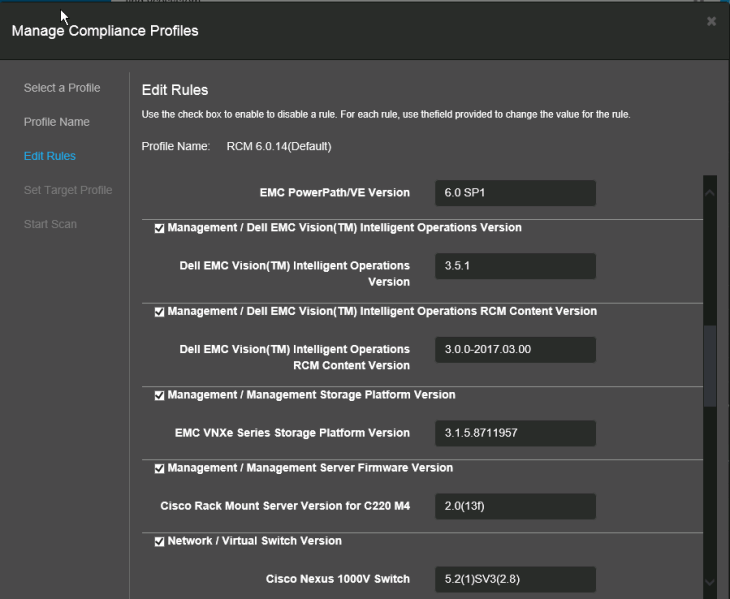730x599 pixels.
Task: Click the EMC PowerPath/VE Version field
Action: pos(515,193)
